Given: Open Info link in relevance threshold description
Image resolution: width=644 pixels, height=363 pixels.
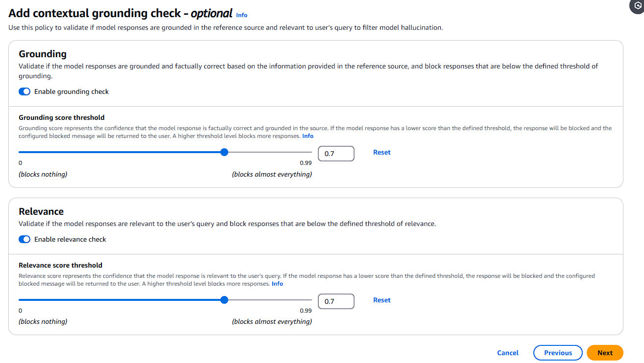Looking at the screenshot, I should [277, 284].
